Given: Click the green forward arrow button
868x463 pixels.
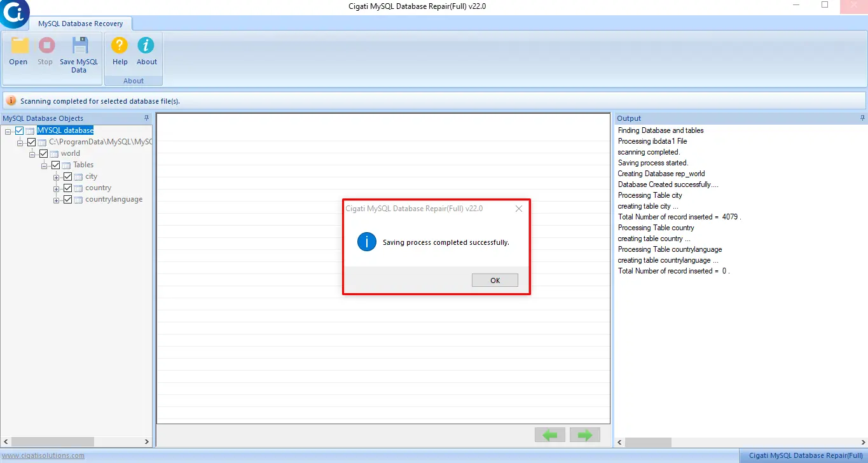Looking at the screenshot, I should 585,435.
